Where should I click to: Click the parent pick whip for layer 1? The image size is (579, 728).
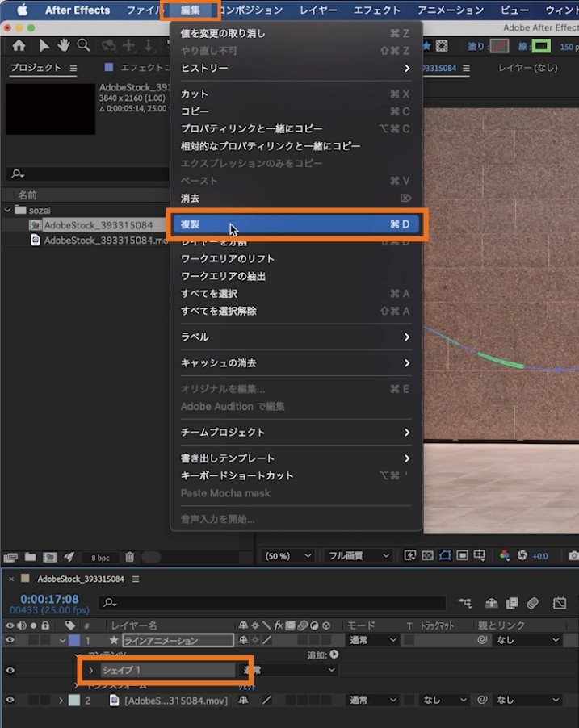[x=482, y=640]
